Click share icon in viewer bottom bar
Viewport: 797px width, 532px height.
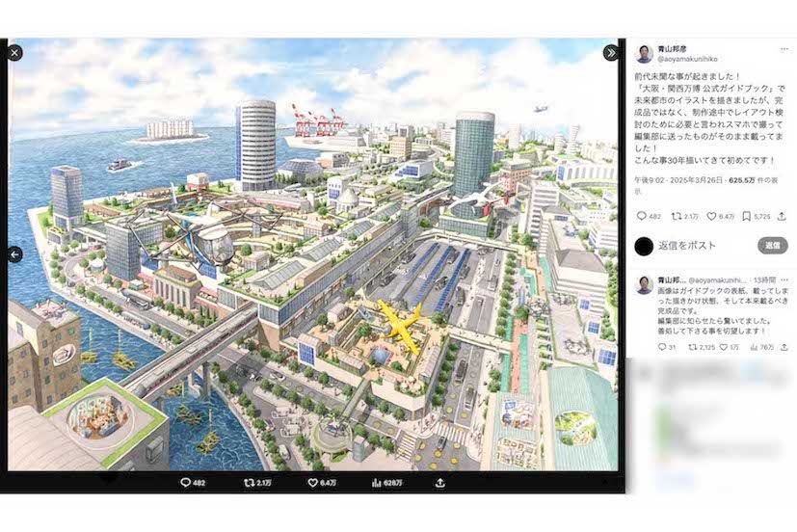coord(440,483)
